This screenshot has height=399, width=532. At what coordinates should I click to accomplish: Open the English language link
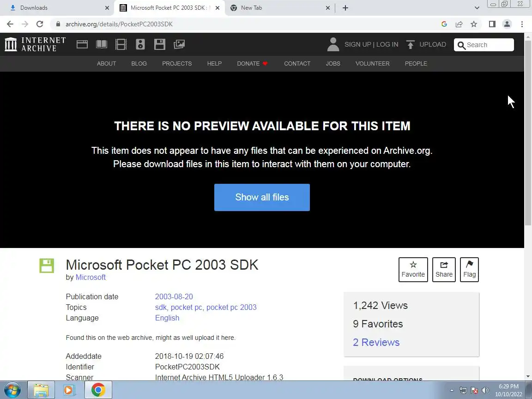pyautogui.click(x=167, y=318)
